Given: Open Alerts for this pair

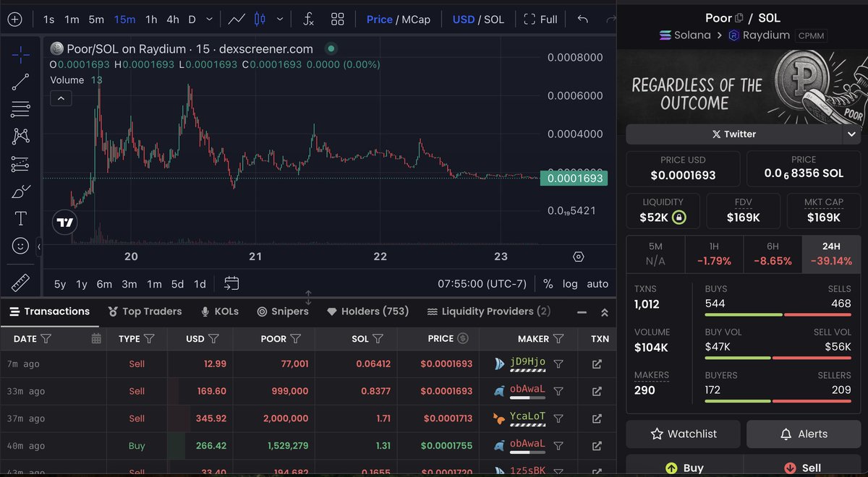Looking at the screenshot, I should pos(803,434).
